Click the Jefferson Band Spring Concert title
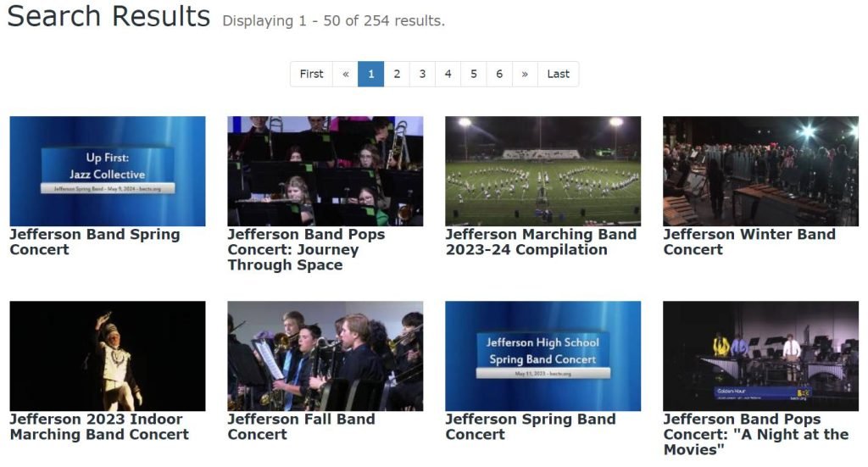 pos(95,242)
